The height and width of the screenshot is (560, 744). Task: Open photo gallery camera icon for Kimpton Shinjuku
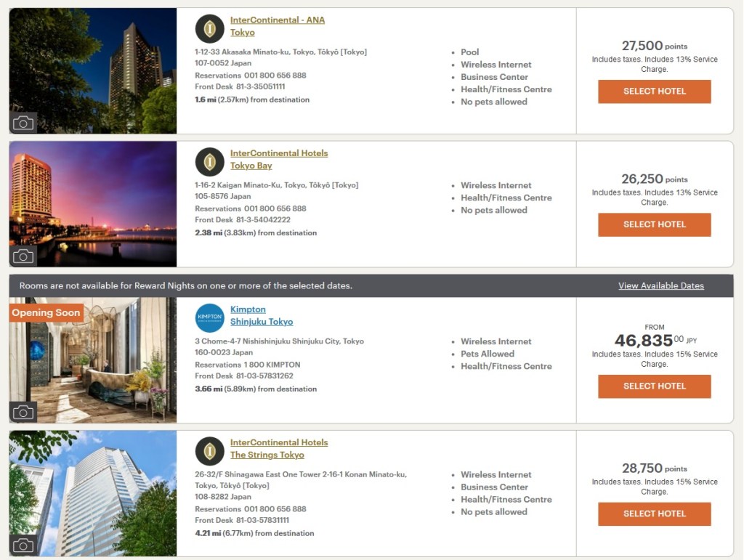pyautogui.click(x=23, y=412)
